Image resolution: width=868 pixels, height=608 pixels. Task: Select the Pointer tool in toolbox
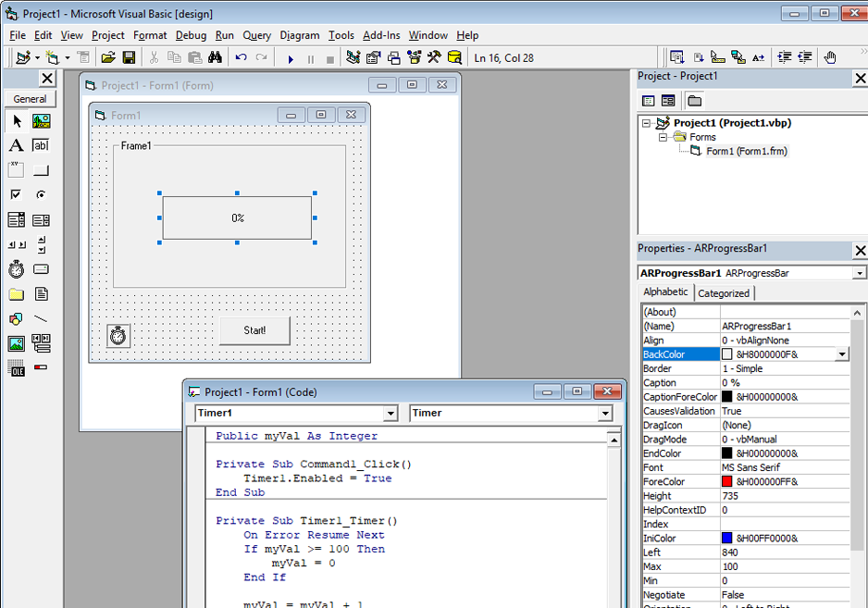[x=17, y=120]
